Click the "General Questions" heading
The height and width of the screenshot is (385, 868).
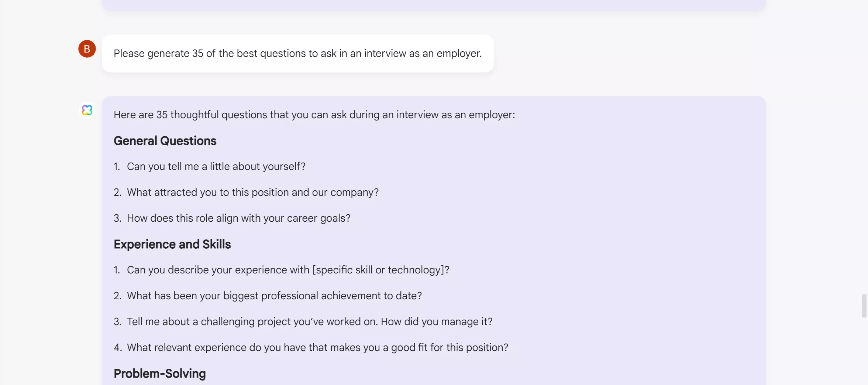[165, 141]
